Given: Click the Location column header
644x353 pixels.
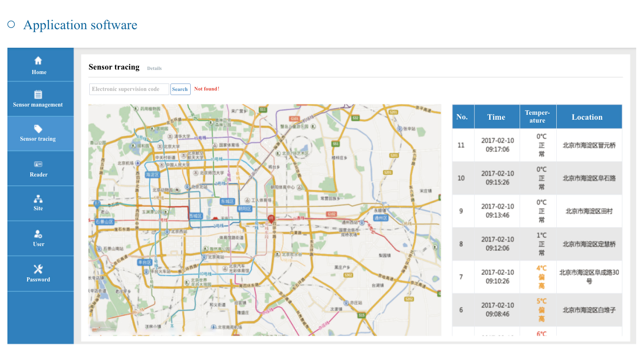Looking at the screenshot, I should (x=589, y=117).
